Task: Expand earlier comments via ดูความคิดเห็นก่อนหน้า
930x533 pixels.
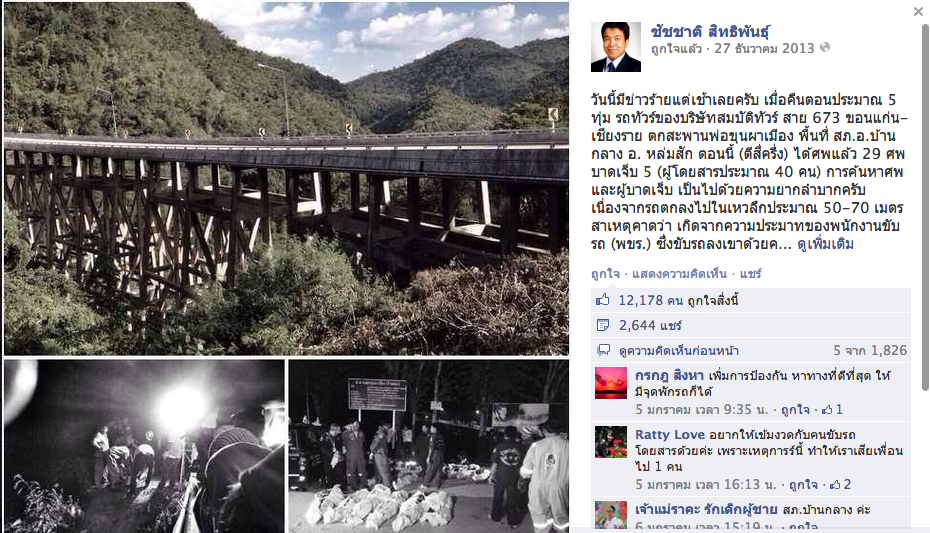Action: pyautogui.click(x=679, y=350)
